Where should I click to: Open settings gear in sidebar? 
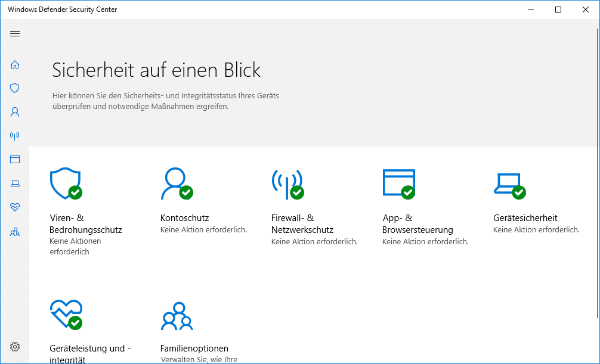coord(15,347)
